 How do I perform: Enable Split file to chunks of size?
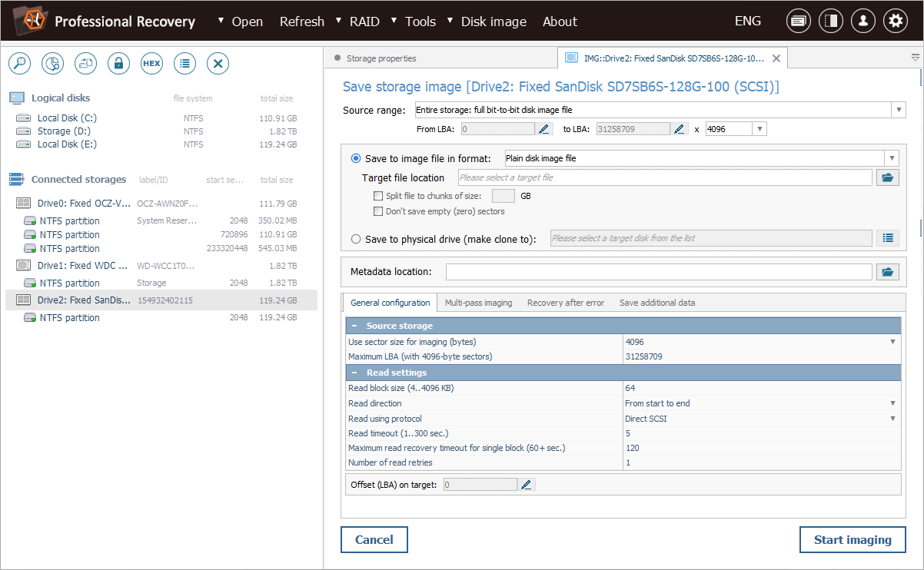[378, 196]
